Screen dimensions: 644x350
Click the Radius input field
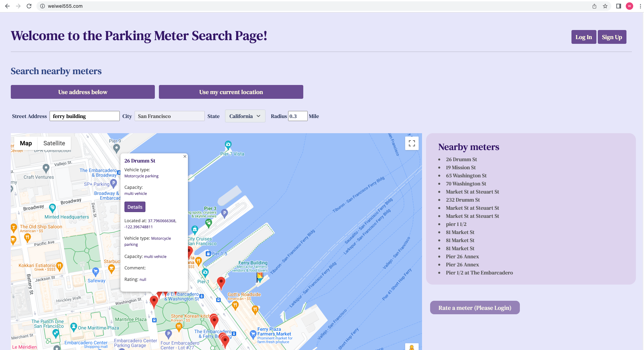(298, 116)
